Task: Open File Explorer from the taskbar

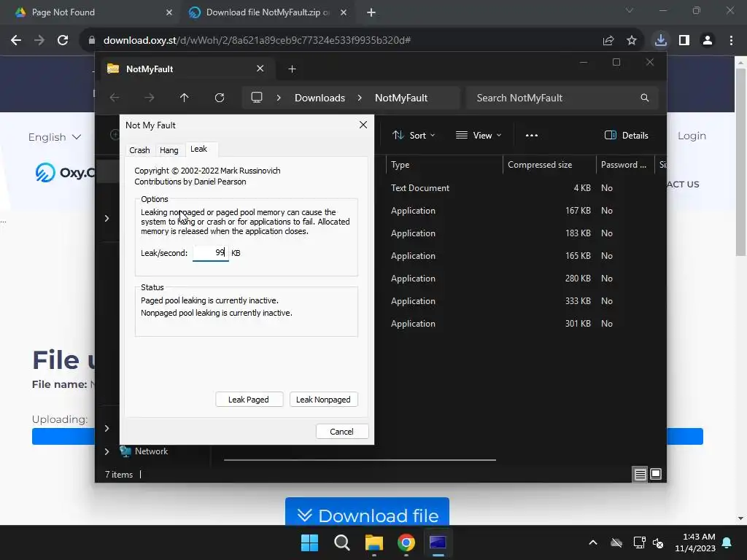Action: [374, 542]
